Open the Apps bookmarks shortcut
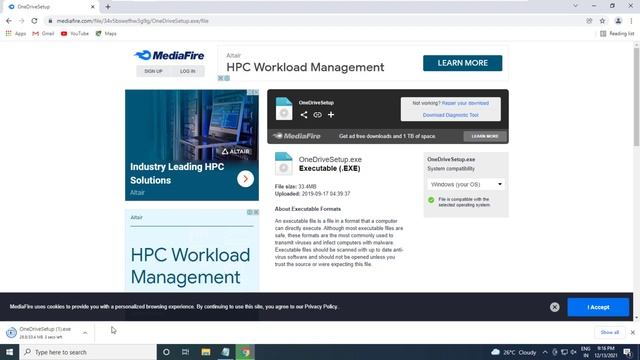This screenshot has width=640, height=360. tap(16, 33)
